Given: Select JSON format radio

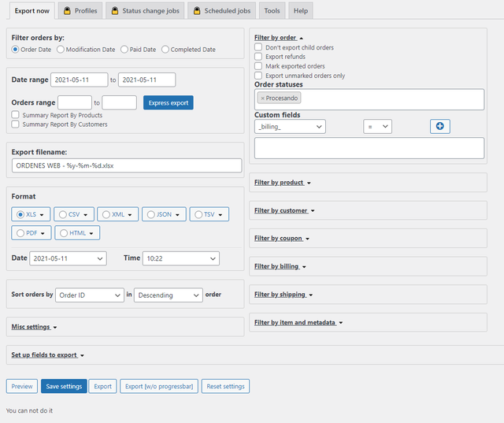Looking at the screenshot, I should pyautogui.click(x=150, y=214).
